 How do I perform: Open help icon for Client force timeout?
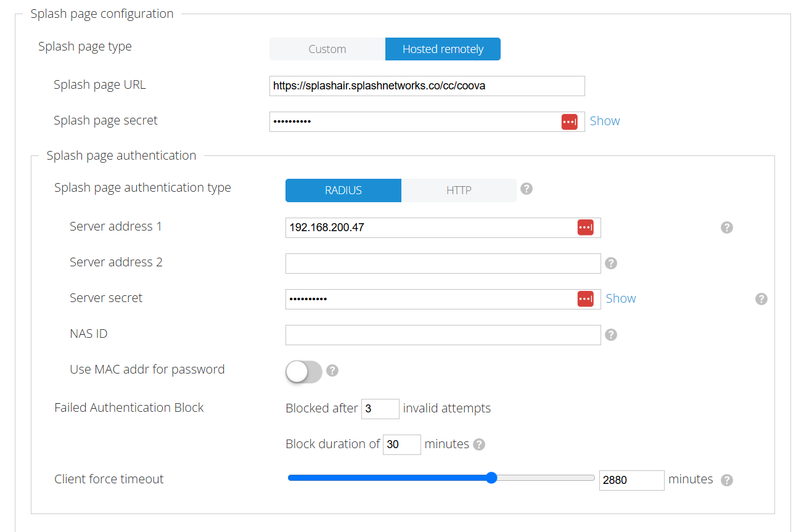(x=727, y=480)
